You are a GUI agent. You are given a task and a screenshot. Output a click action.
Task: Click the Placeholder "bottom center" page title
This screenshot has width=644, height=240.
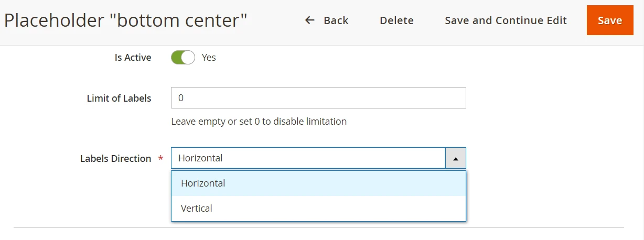125,20
